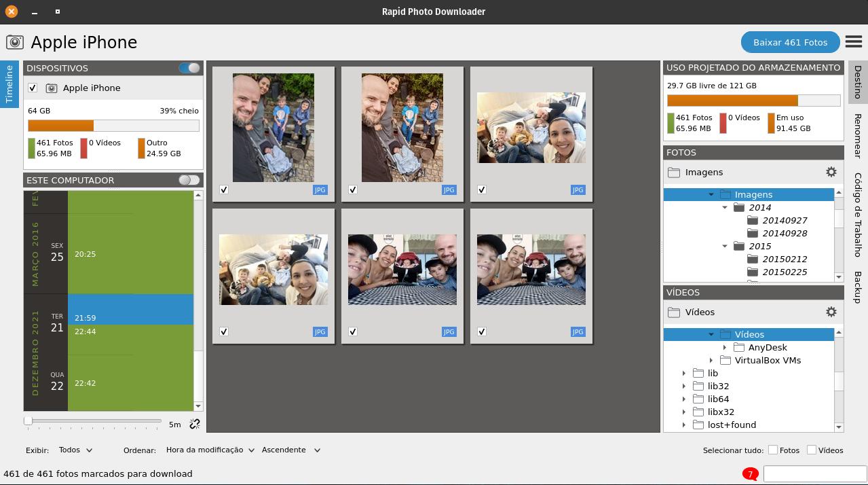Click the timeline sync link icon
This screenshot has height=485, width=868.
(195, 424)
